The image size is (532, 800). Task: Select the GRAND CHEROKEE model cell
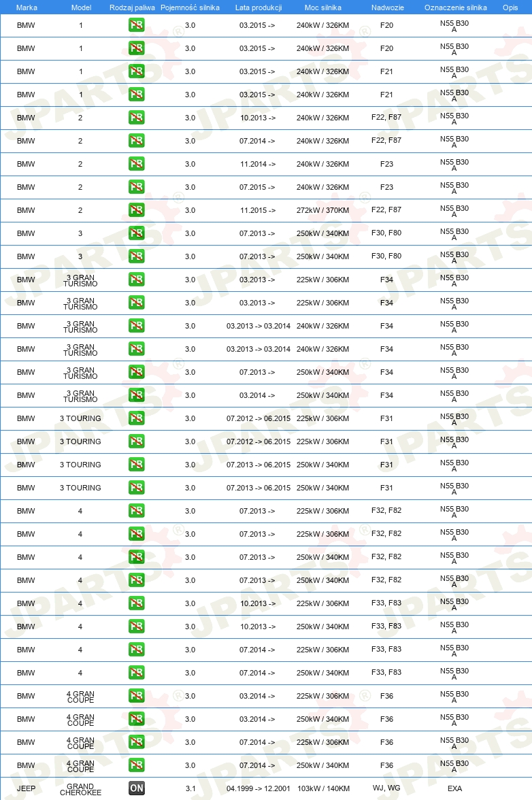(x=80, y=789)
